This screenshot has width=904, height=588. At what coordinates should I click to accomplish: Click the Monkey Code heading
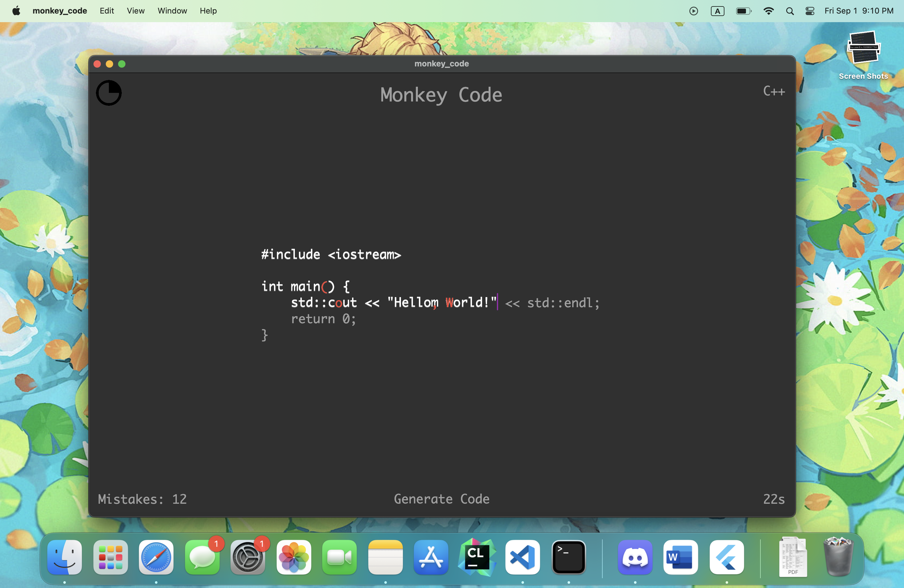pyautogui.click(x=441, y=95)
